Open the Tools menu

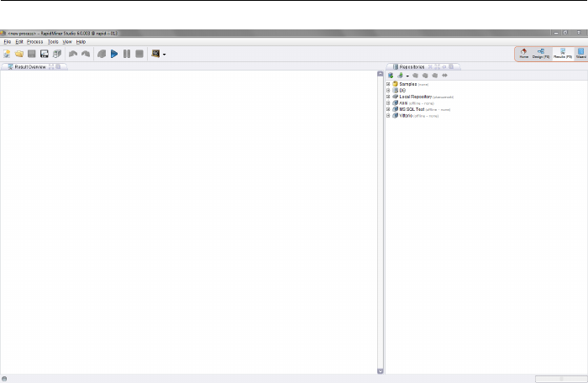coord(53,42)
